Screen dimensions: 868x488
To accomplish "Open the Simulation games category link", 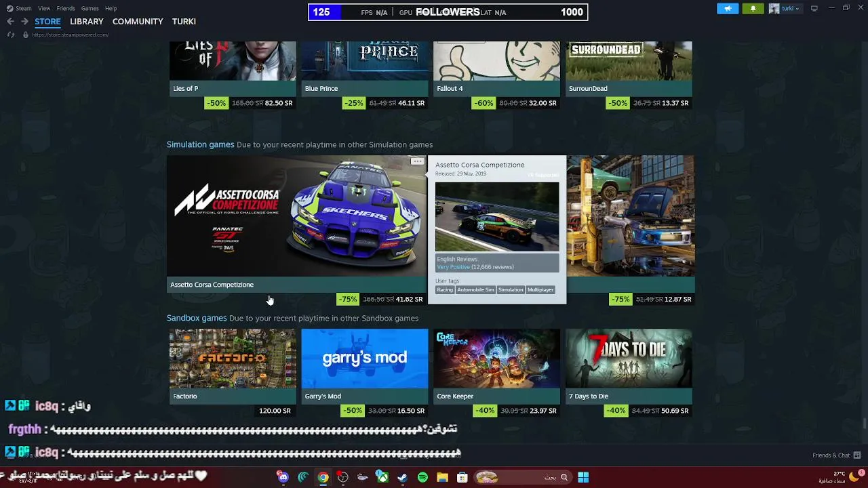I will pos(200,144).
